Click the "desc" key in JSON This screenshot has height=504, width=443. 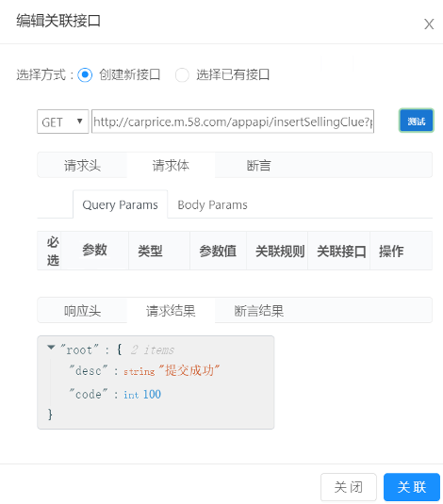89,371
